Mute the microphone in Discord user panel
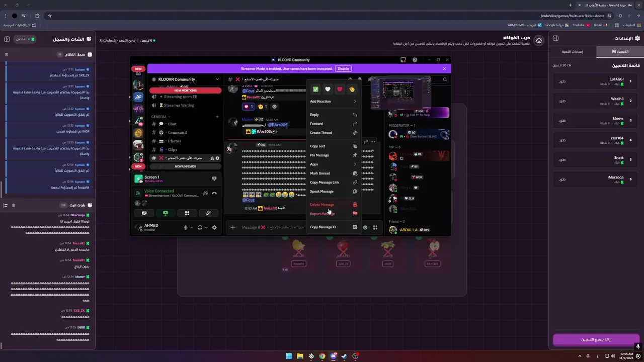The image size is (644, 362). point(185,227)
